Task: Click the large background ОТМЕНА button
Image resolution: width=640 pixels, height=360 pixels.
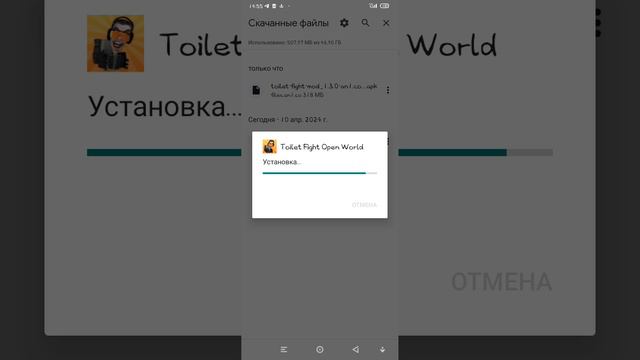Action: click(502, 282)
